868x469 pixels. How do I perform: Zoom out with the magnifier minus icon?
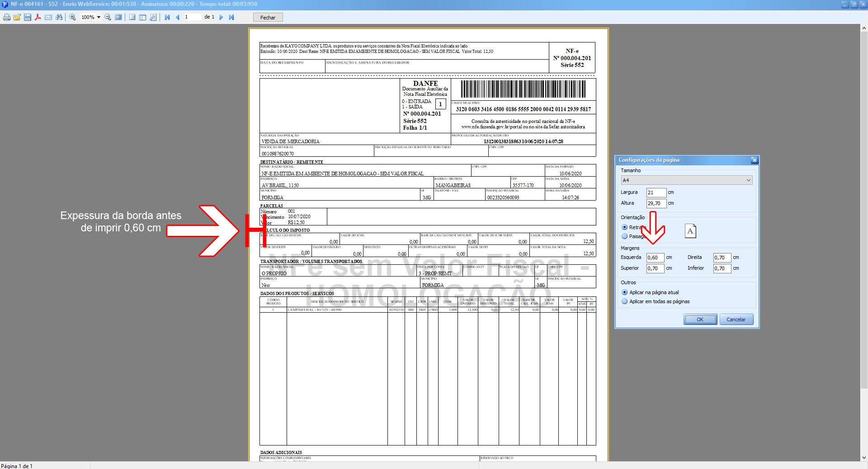click(108, 17)
